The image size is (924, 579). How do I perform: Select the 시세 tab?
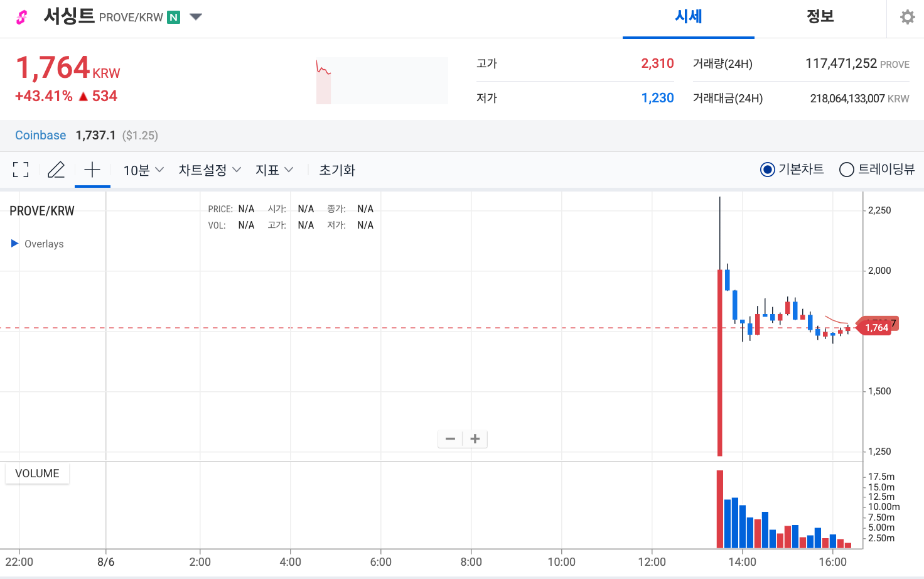688,17
